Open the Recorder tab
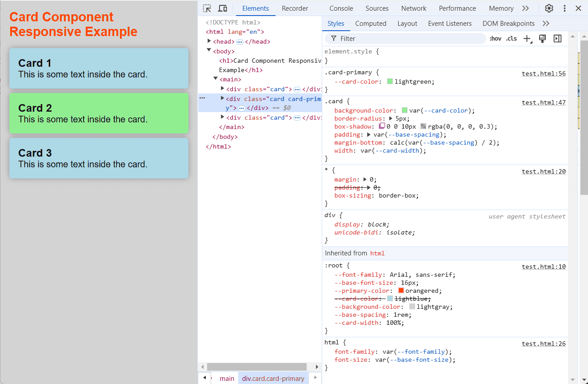 tap(295, 8)
